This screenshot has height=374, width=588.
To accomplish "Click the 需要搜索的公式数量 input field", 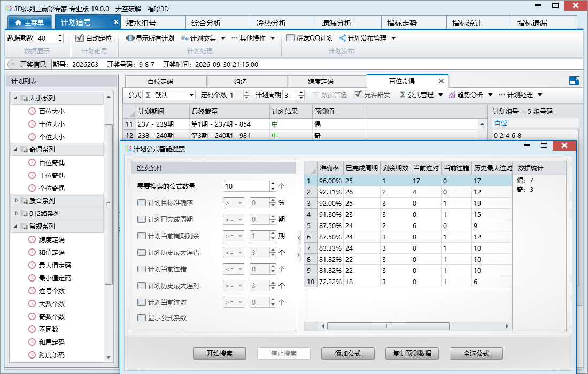I will coord(246,186).
